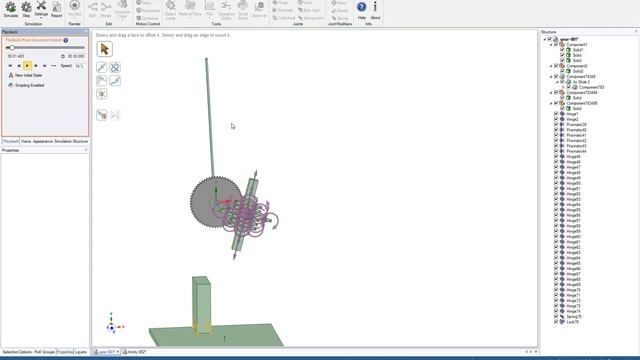Screen dimensions: 640x360
Task: Click the playback timeline slider handle
Action: click(x=12, y=48)
